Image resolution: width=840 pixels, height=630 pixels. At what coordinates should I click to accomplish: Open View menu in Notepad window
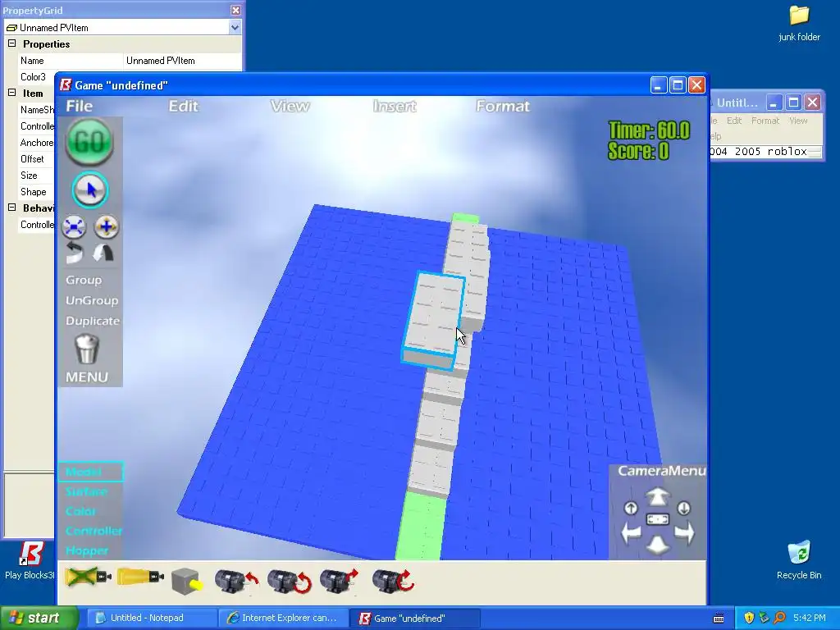[798, 121]
